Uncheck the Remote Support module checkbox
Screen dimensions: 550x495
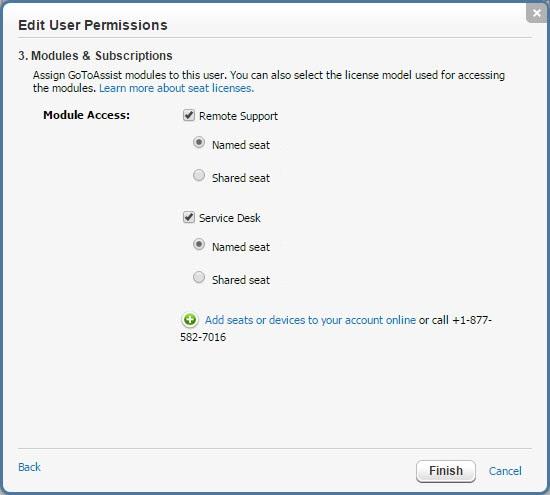189,115
